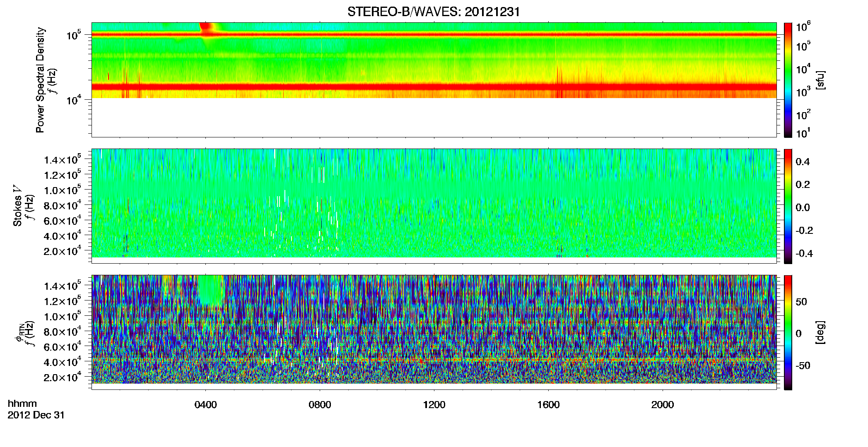
Task: Click the STEREO-B/WAVES: 20121231 title
Action: [434, 12]
